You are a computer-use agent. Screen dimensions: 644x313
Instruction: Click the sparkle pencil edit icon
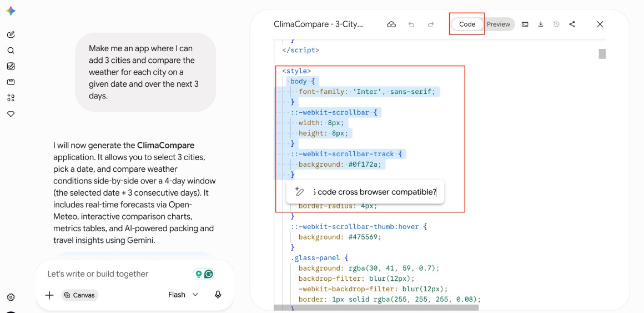pos(299,192)
